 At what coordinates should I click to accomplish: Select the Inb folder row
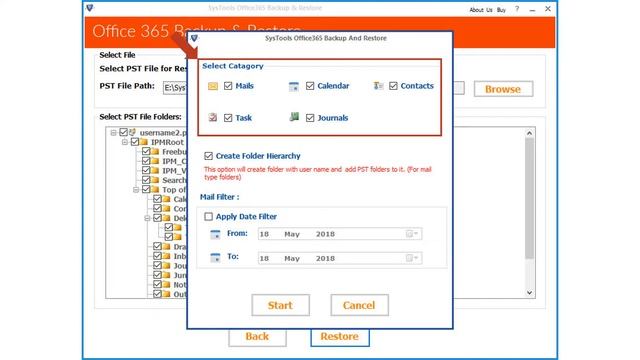coord(170,256)
